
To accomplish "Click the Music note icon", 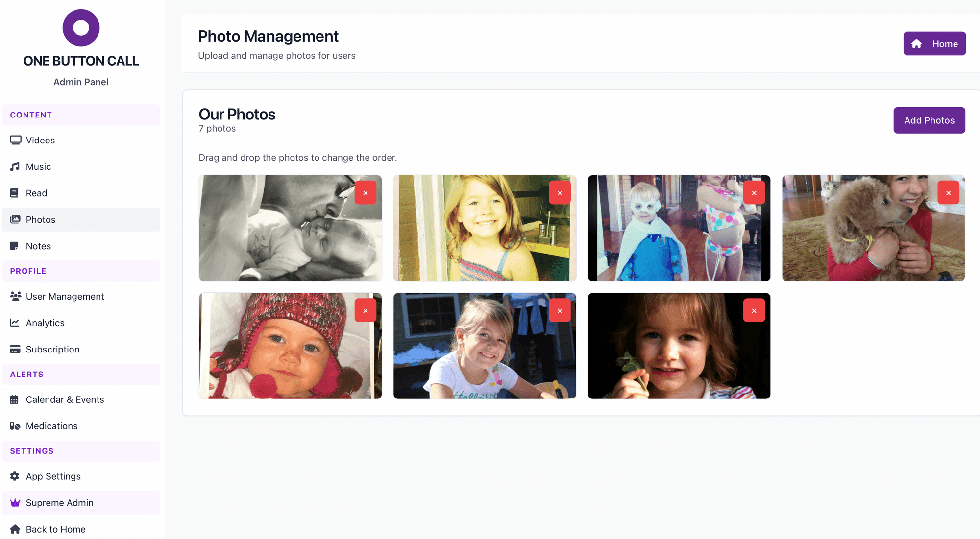I will tap(15, 166).
